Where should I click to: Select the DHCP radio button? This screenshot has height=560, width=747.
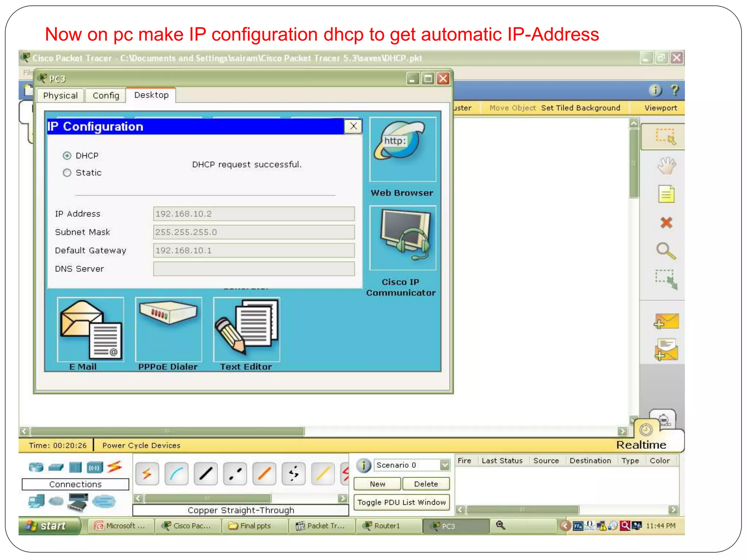point(67,156)
